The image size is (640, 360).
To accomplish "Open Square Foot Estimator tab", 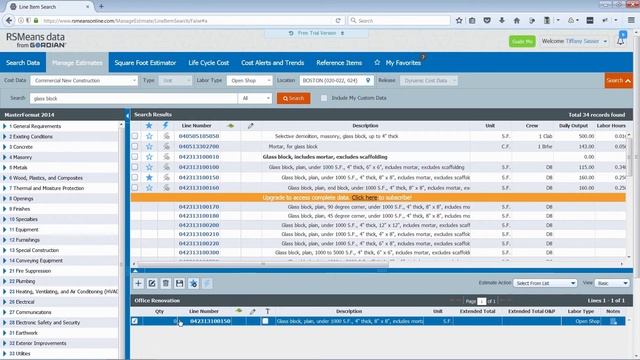I will [145, 62].
